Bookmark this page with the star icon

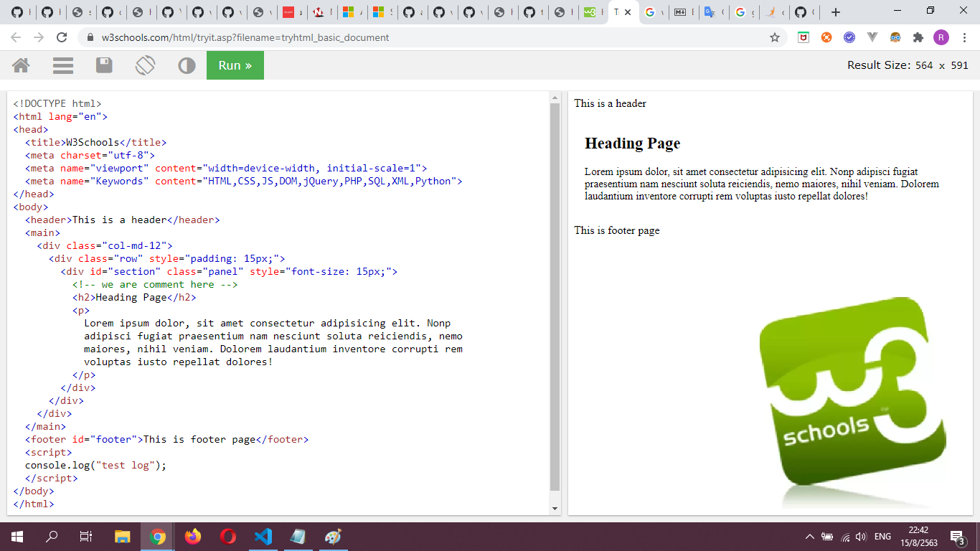coord(775,37)
